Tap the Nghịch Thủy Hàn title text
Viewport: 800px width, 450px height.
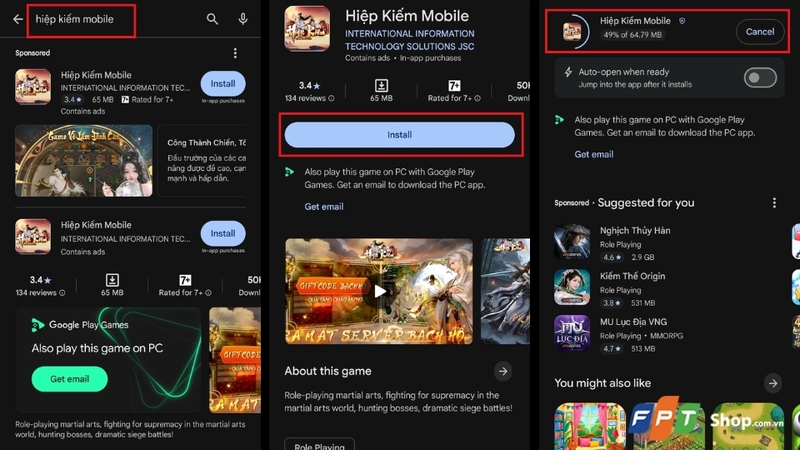[x=635, y=231]
